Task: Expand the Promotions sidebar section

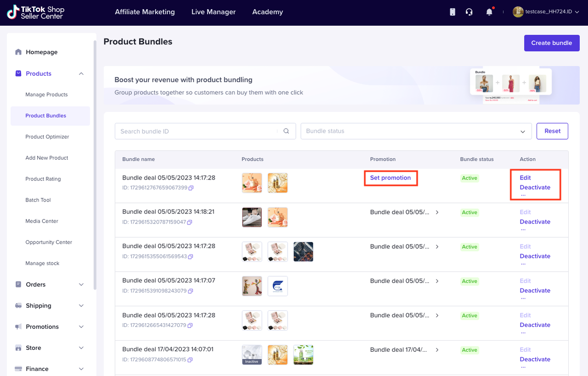Action: click(81, 327)
